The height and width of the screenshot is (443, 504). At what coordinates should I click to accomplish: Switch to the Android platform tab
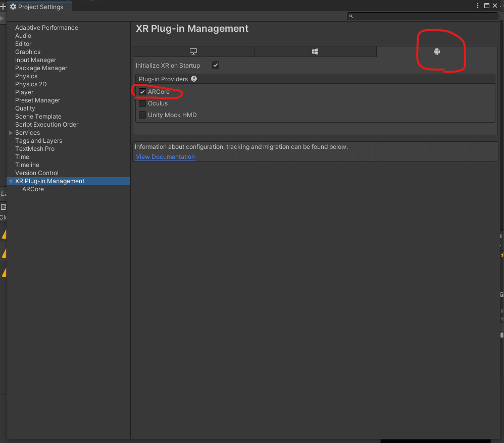436,51
